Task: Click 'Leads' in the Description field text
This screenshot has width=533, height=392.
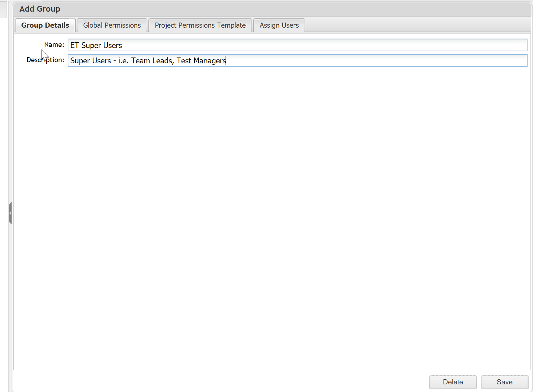Action: coord(163,61)
